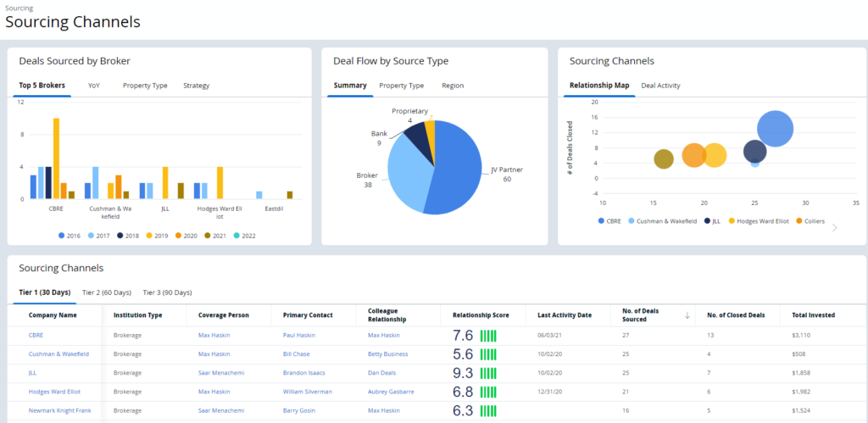868x423 pixels.
Task: Sort by No. of Closed Deals header
Action: [736, 315]
